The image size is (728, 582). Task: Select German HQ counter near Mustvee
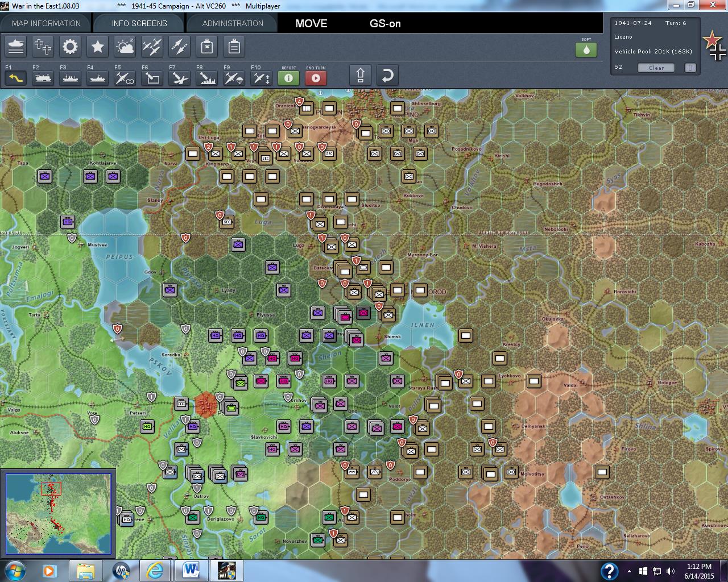point(68,222)
